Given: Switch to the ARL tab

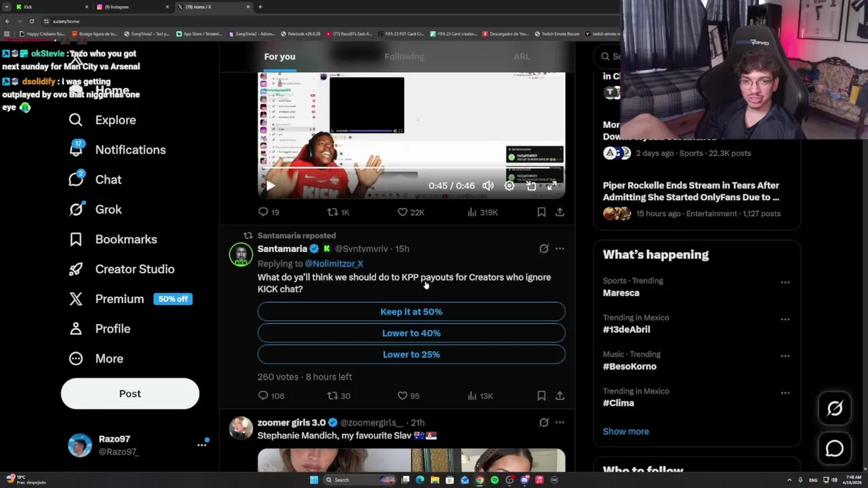Looking at the screenshot, I should pos(521,57).
